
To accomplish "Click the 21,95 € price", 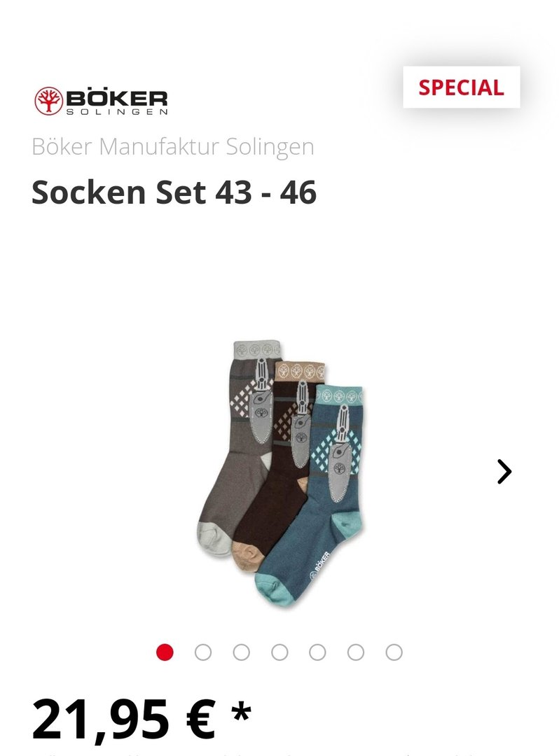I will pos(123,720).
